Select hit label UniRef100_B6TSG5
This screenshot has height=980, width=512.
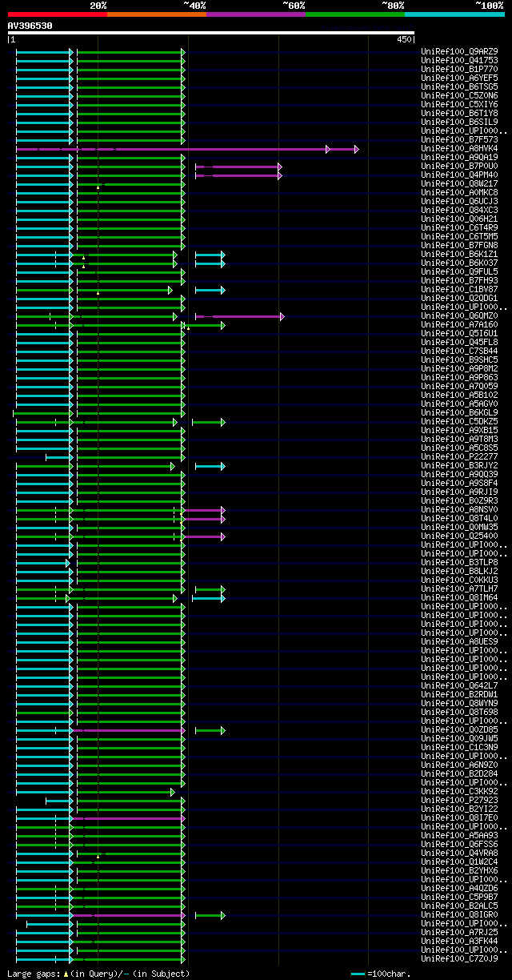coord(459,87)
